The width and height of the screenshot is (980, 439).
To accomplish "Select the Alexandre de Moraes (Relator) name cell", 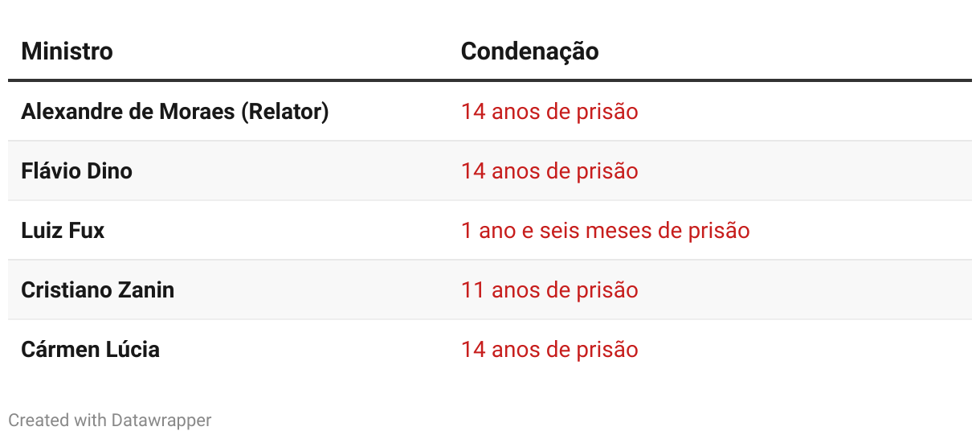I will (175, 111).
